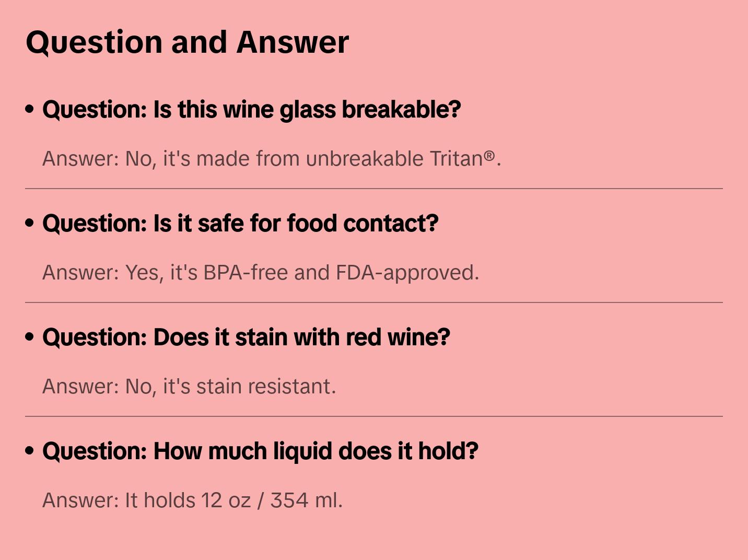This screenshot has width=748, height=560.
Task: Click the 12 oz / 354 ml answer
Action: click(x=192, y=500)
